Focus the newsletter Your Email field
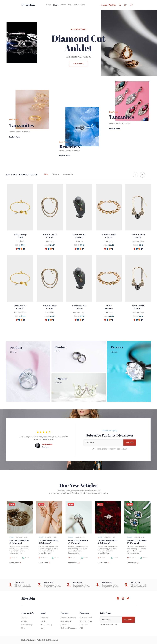Image resolution: width=157 pixels, height=644 pixels. pos(104,442)
